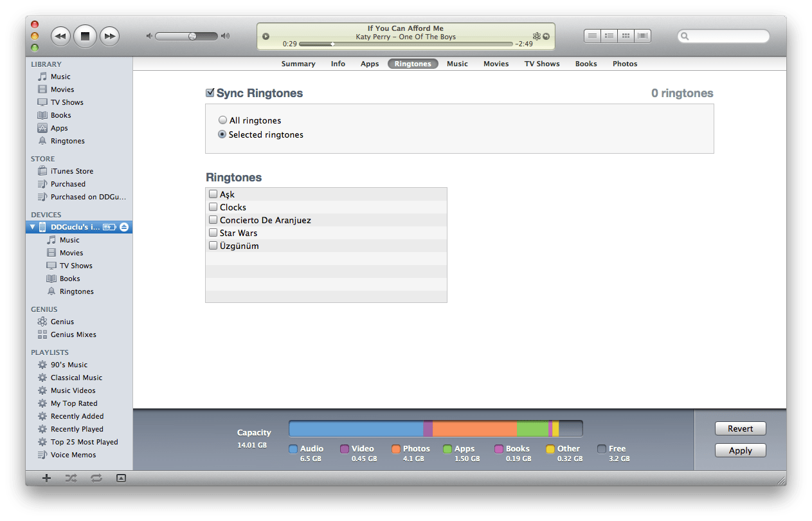Click the previous track rewind button

point(60,36)
